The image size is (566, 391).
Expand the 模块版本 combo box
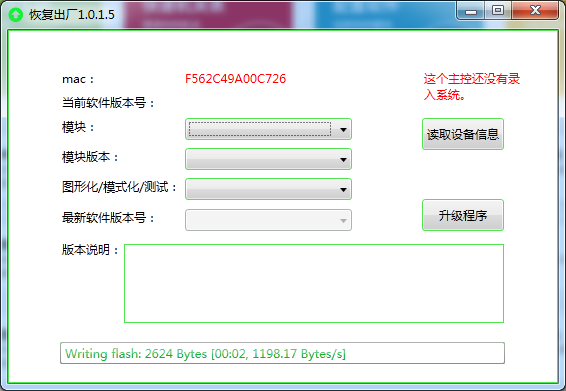268,159
